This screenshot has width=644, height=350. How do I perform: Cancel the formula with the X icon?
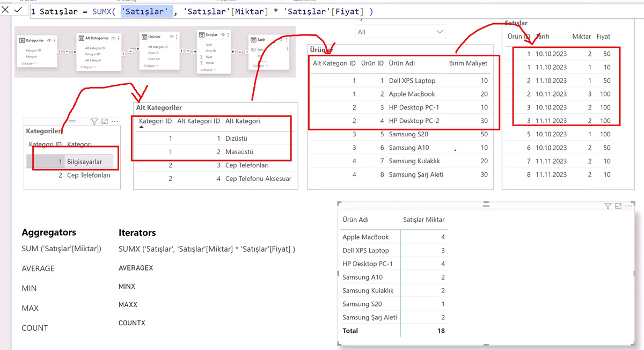click(6, 10)
